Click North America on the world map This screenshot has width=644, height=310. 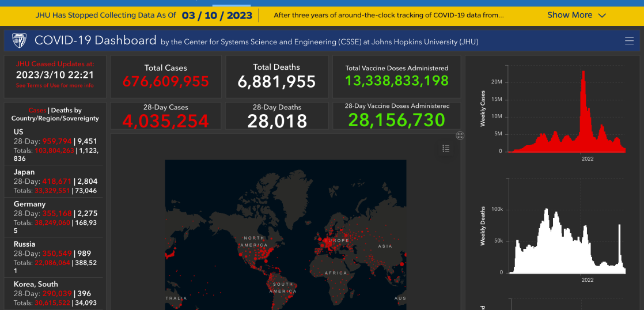[x=253, y=242]
